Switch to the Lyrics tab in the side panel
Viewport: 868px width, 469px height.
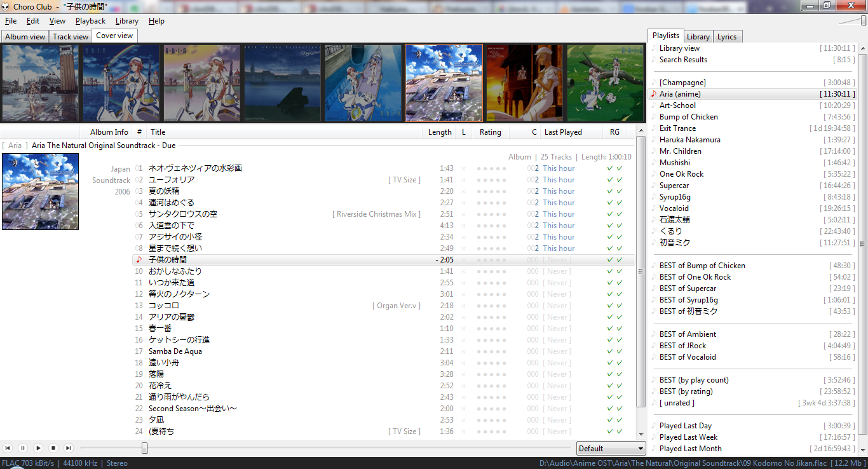pos(727,37)
